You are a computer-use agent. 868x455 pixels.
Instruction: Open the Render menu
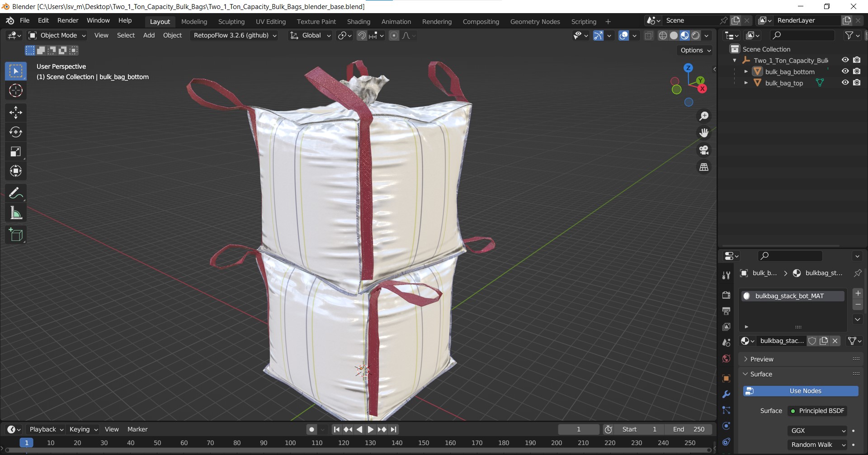click(68, 20)
